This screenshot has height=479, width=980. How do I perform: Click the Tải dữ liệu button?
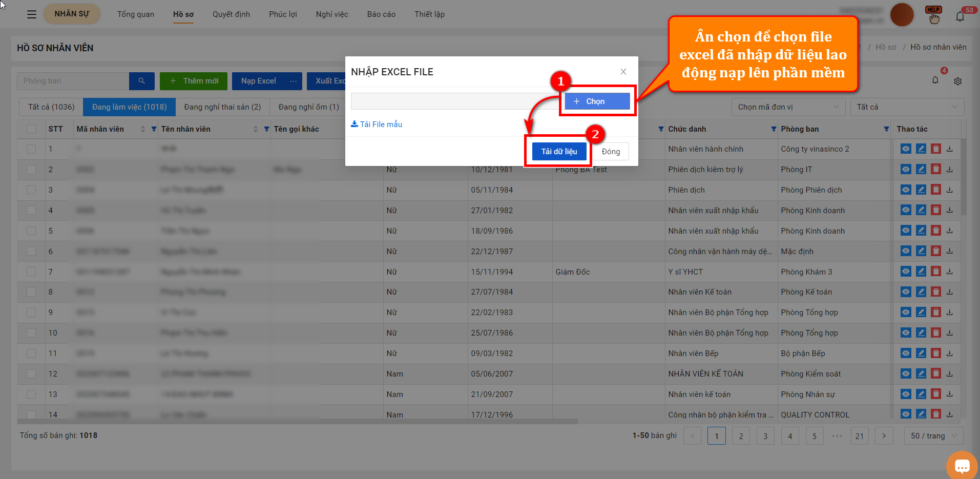559,152
